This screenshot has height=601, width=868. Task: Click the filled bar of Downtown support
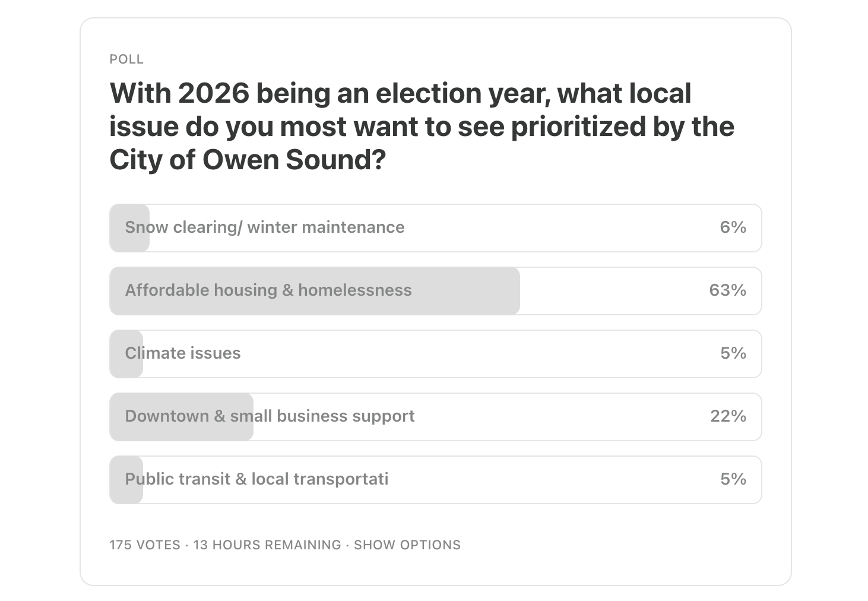click(182, 417)
